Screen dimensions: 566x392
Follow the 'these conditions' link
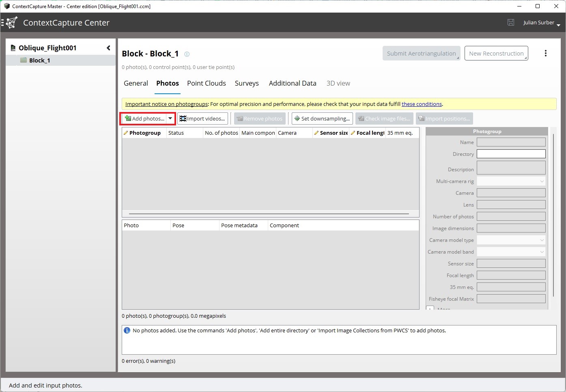(x=422, y=104)
